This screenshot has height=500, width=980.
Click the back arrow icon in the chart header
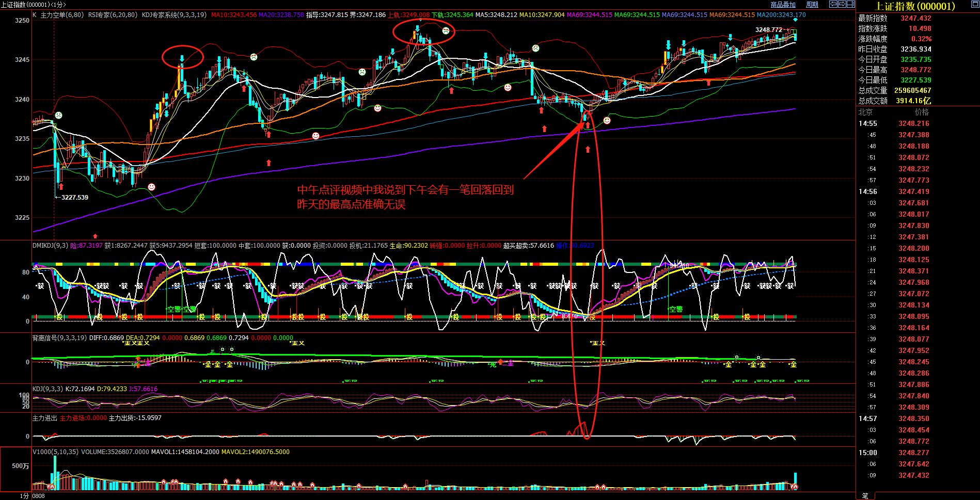coord(833,4)
